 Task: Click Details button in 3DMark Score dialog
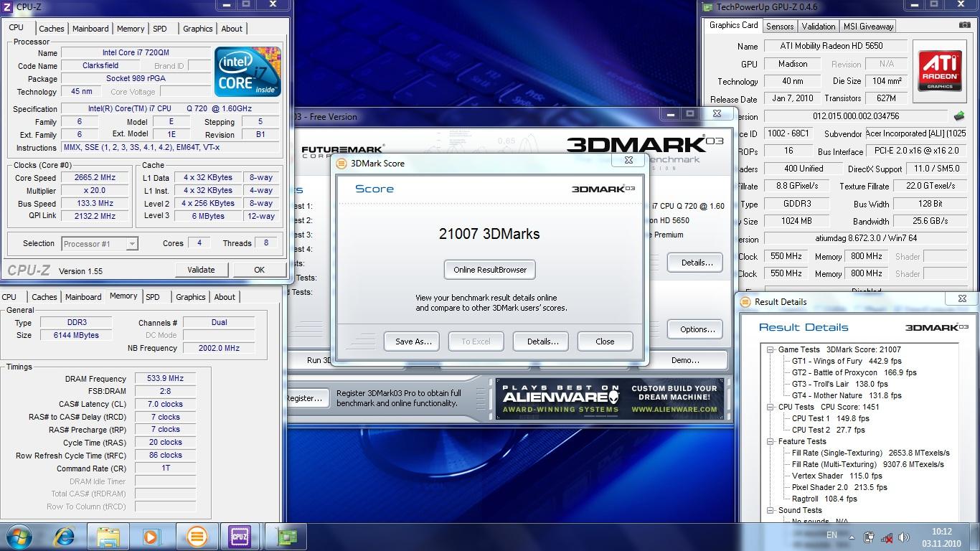pyautogui.click(x=542, y=342)
